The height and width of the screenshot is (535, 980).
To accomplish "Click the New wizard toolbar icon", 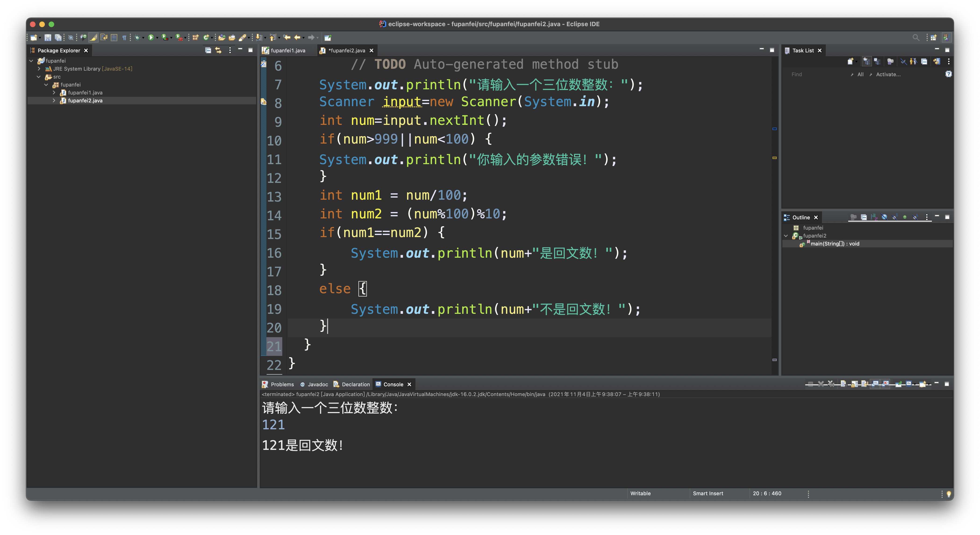I will click(x=34, y=37).
